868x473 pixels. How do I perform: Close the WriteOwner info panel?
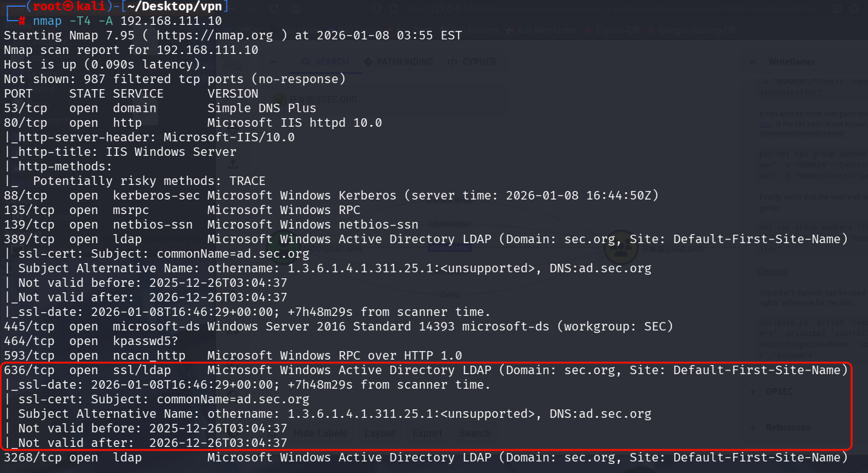pyautogui.click(x=753, y=62)
